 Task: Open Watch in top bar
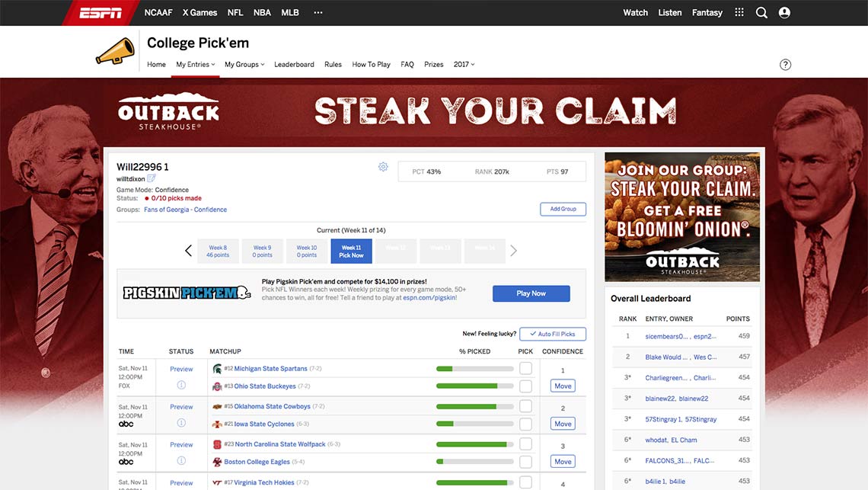(635, 12)
